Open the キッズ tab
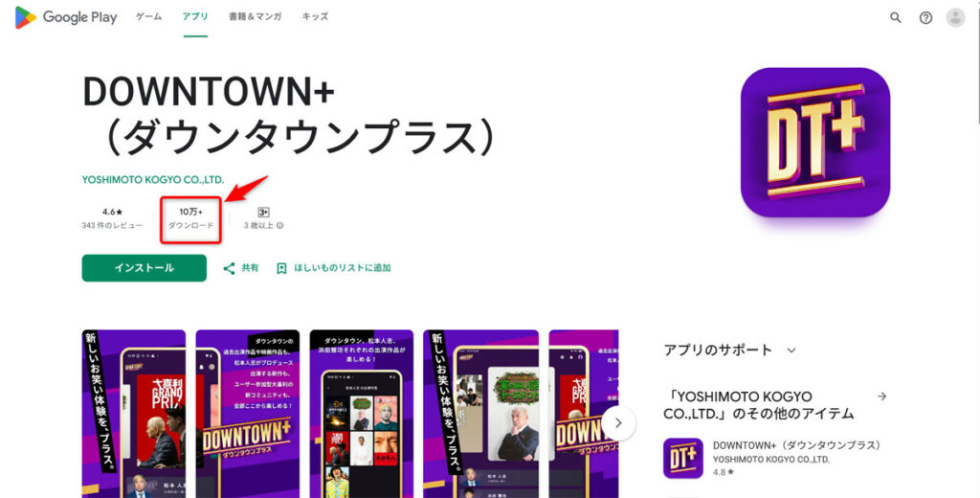The image size is (980, 498). (315, 17)
